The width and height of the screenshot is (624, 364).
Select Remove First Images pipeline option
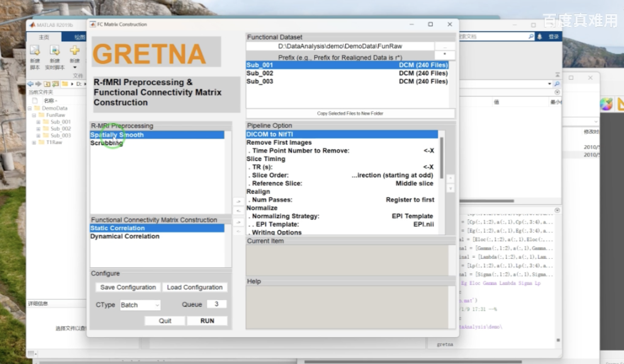click(342, 143)
